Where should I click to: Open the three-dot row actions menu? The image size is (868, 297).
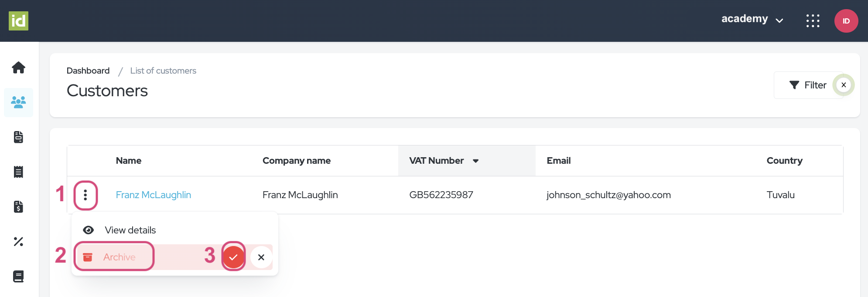tap(85, 195)
